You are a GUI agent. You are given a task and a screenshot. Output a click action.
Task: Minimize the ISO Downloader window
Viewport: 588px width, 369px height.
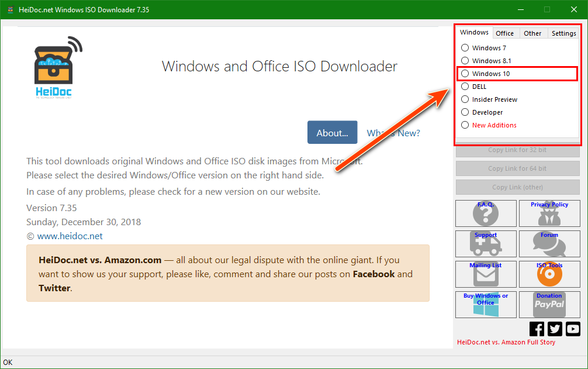point(521,9)
